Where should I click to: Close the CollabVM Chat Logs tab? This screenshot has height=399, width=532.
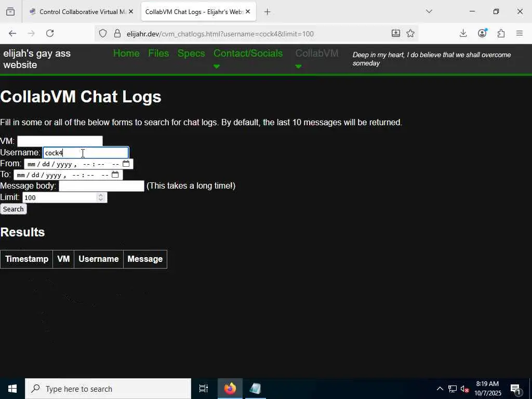(248, 12)
